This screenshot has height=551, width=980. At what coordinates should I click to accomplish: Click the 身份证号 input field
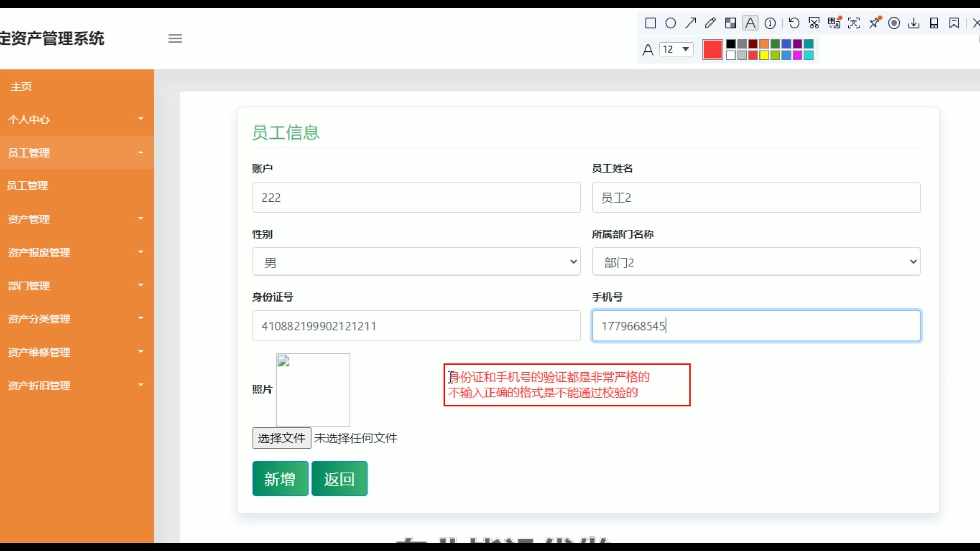[x=416, y=325]
